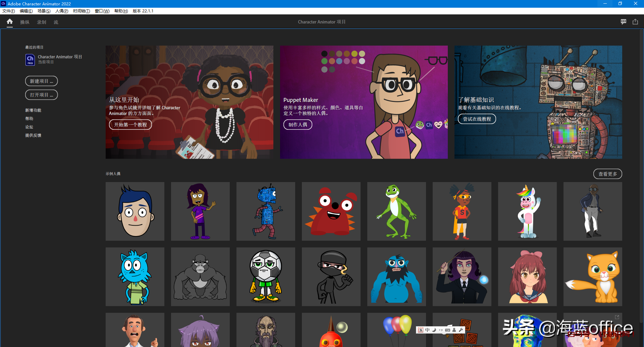The height and width of the screenshot is (347, 644).
Task: Click the share/export icon at top right
Action: [635, 22]
